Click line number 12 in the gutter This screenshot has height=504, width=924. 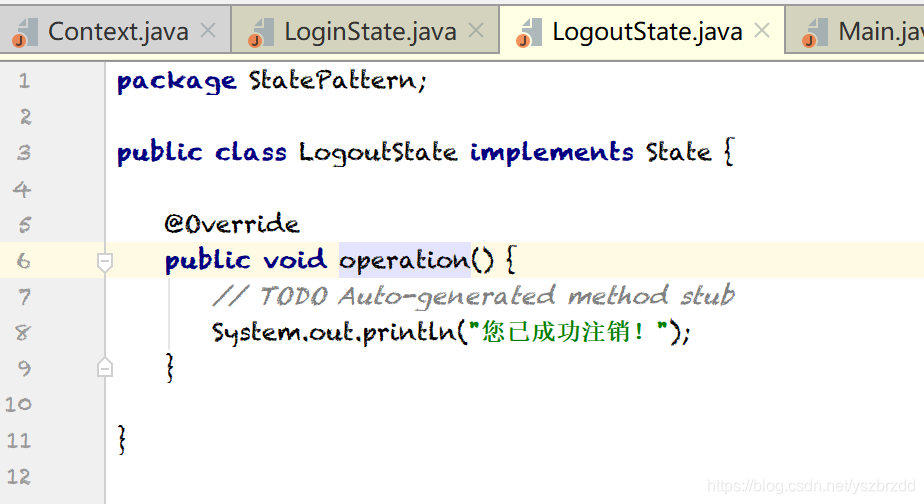[18, 476]
